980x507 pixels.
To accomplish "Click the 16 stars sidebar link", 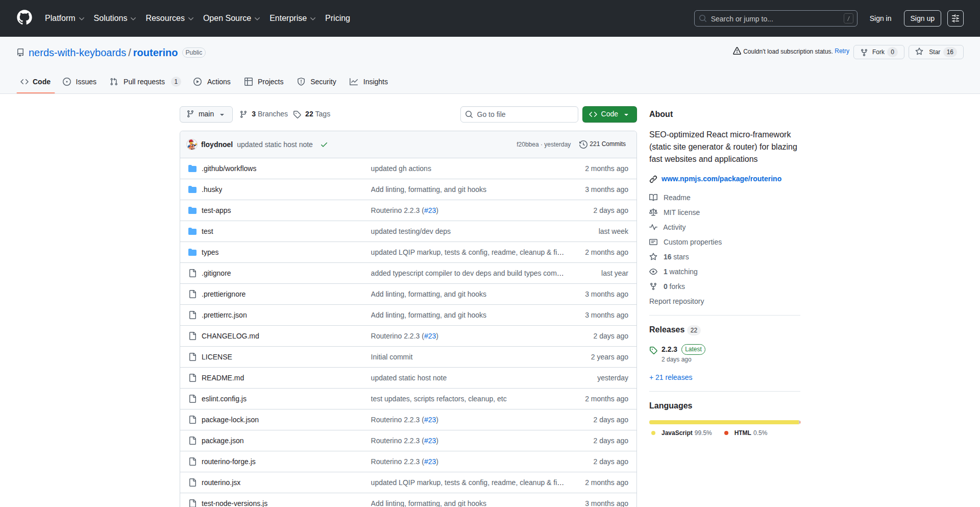I will pos(676,257).
